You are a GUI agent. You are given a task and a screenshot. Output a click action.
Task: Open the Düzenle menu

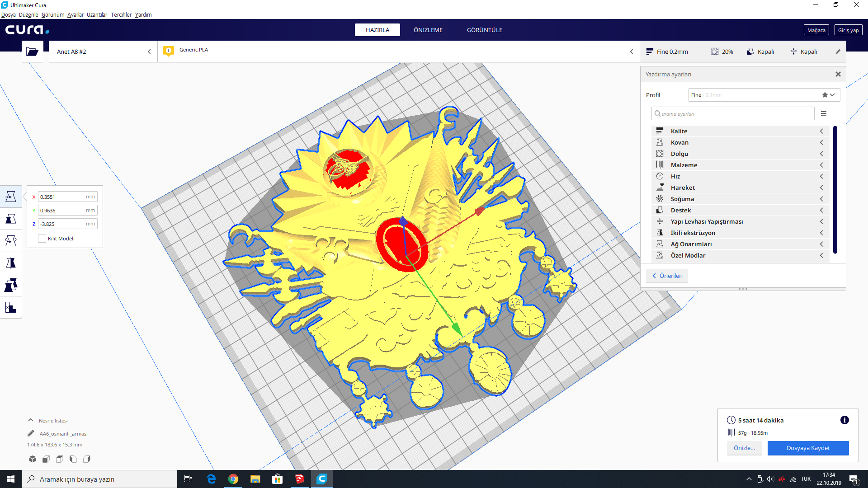(28, 14)
